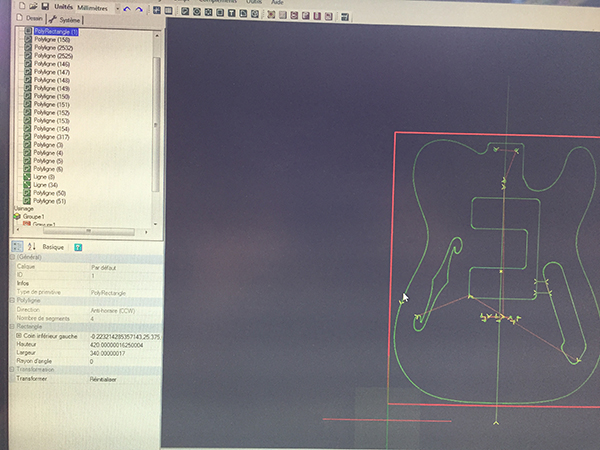Insert a pocket machining operation
This screenshot has width=600, height=450.
[x=283, y=15]
